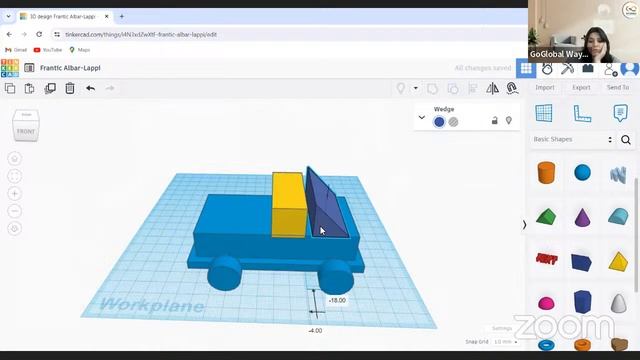Pick the purple Cone shape

coord(582,217)
